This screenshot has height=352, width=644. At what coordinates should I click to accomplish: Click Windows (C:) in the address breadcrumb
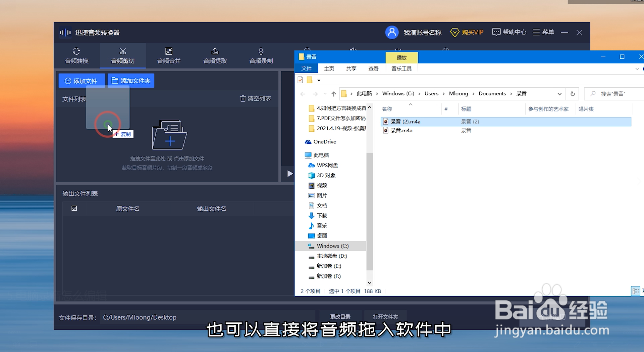398,94
